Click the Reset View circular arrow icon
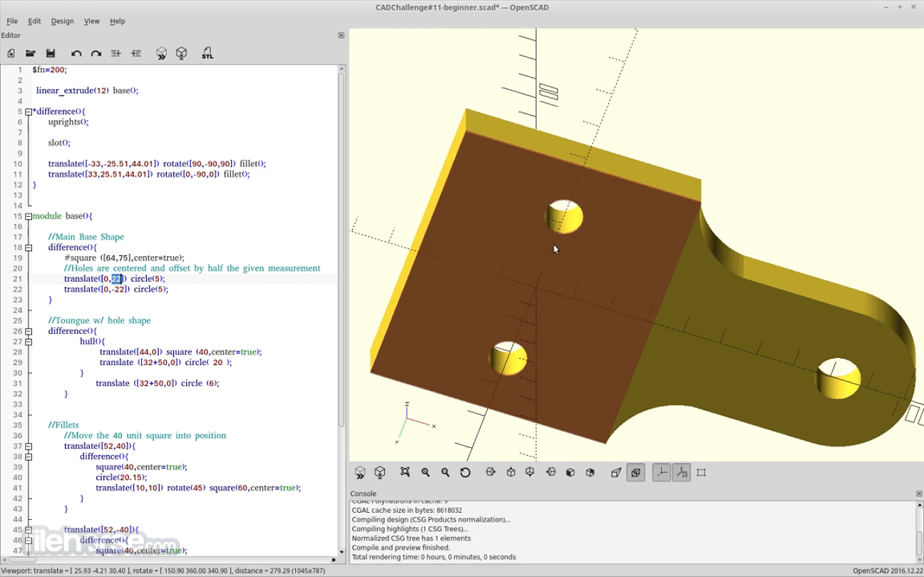The image size is (924, 577). (x=466, y=472)
